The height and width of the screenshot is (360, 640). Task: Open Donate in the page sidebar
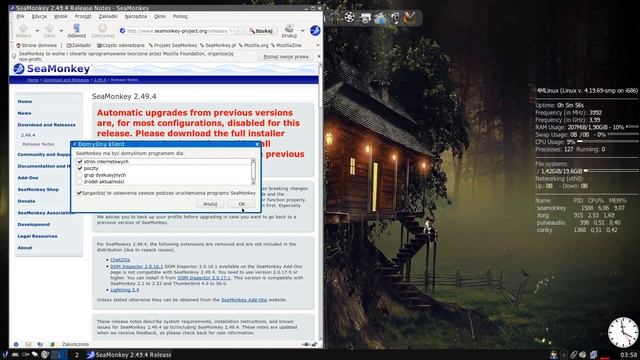click(27, 201)
